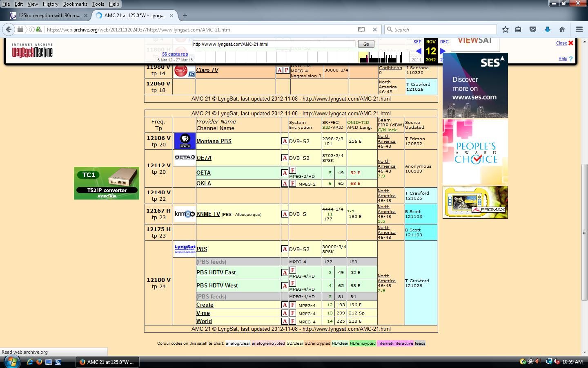This screenshot has height=368, width=588.
Task: Click the People's Choice Award ad
Action: coord(475,152)
